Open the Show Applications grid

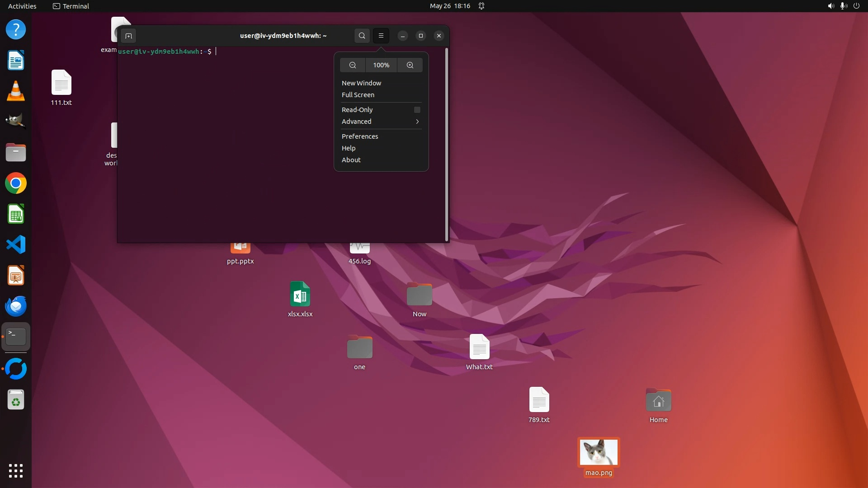(16, 471)
